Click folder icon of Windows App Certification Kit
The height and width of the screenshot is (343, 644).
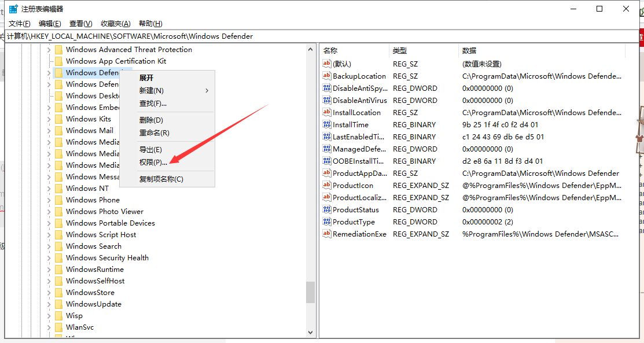tap(59, 61)
